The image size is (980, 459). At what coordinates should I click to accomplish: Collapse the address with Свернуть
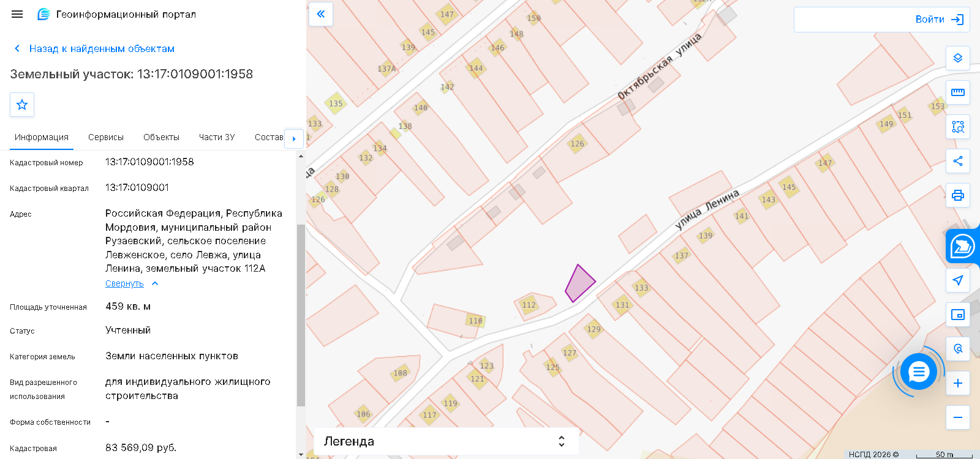click(x=132, y=283)
